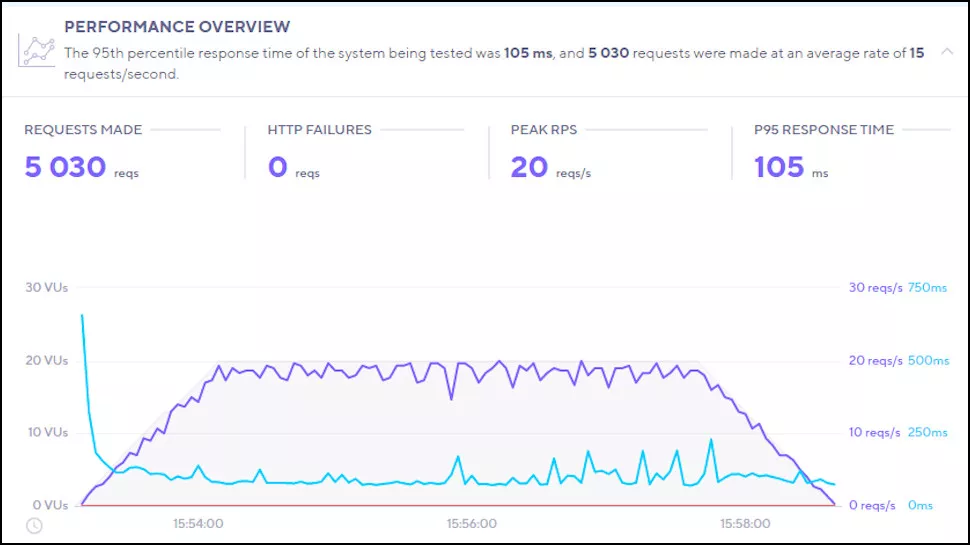Image resolution: width=970 pixels, height=545 pixels.
Task: Click the 10 VUs axis label
Action: click(x=47, y=432)
